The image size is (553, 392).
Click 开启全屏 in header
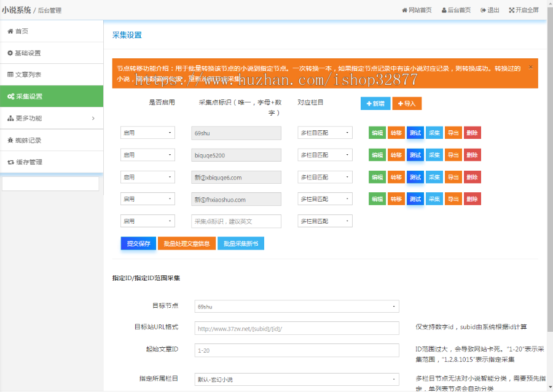point(524,10)
